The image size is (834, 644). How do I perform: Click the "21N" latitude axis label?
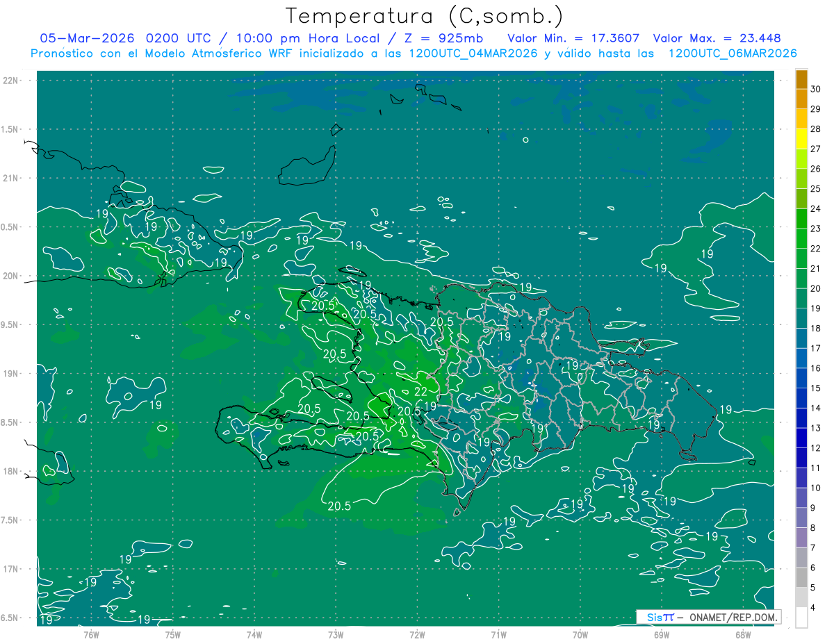pos(11,178)
